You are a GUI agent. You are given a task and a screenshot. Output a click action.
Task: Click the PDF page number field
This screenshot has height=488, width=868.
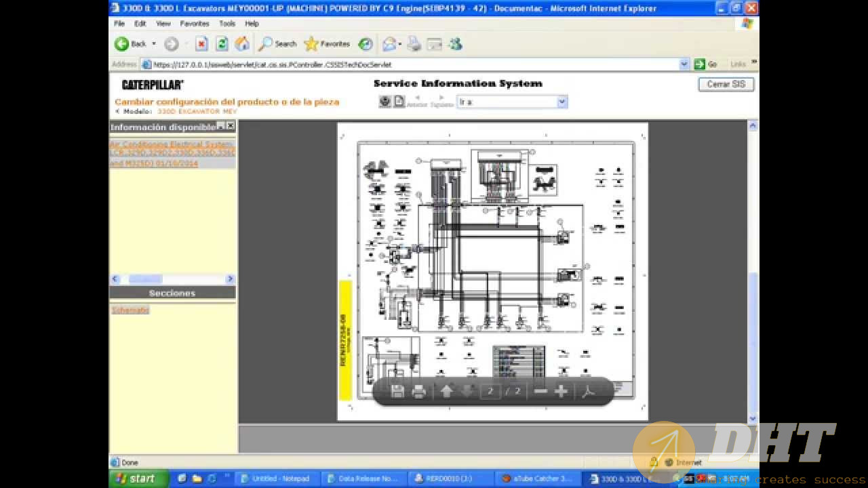coord(490,392)
